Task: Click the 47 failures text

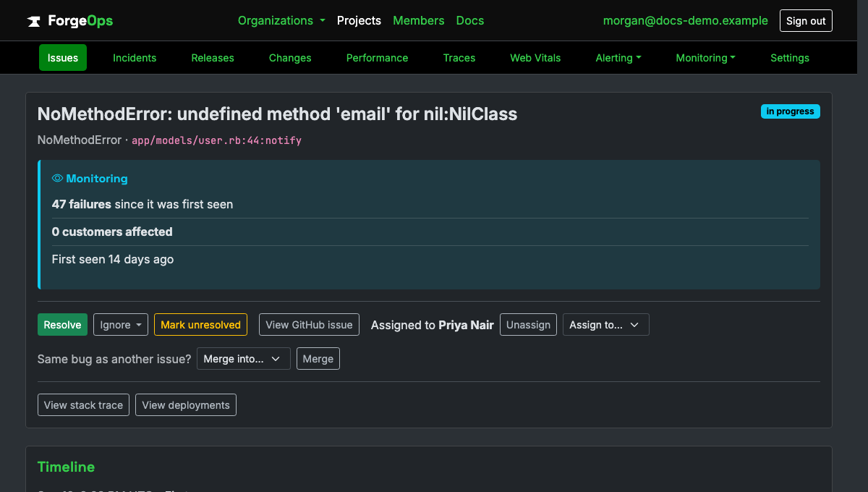Action: pyautogui.click(x=82, y=205)
